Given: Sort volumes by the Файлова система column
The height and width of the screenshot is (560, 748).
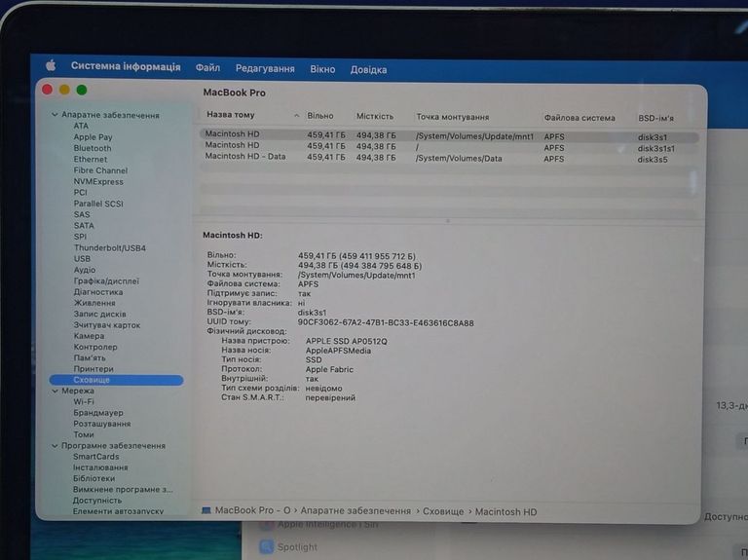Looking at the screenshot, I should [x=580, y=118].
